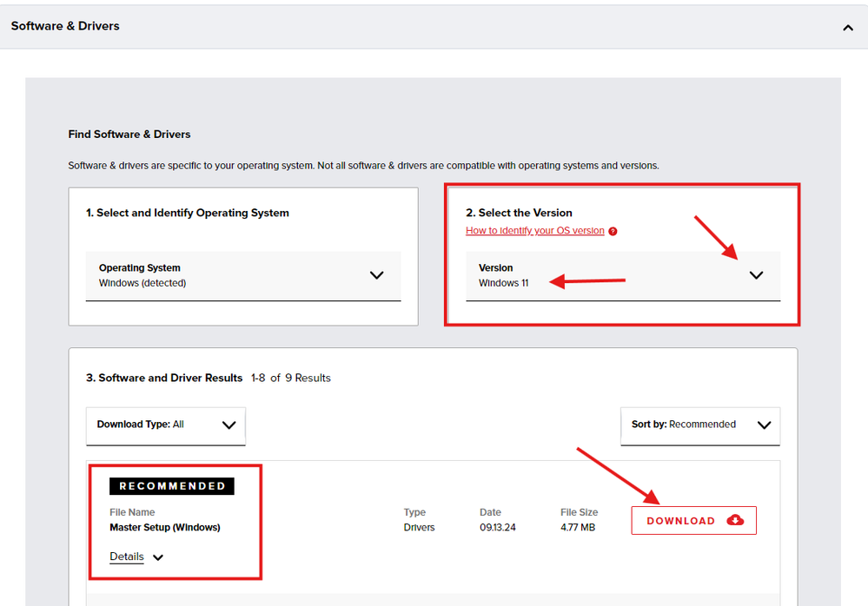Click the '1-8 of 9 Results' count
Image resolution: width=868 pixels, height=606 pixels.
pyautogui.click(x=290, y=379)
